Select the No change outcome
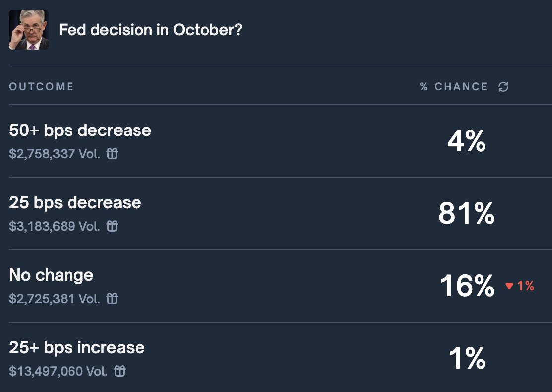The image size is (552, 392). pyautogui.click(x=52, y=275)
